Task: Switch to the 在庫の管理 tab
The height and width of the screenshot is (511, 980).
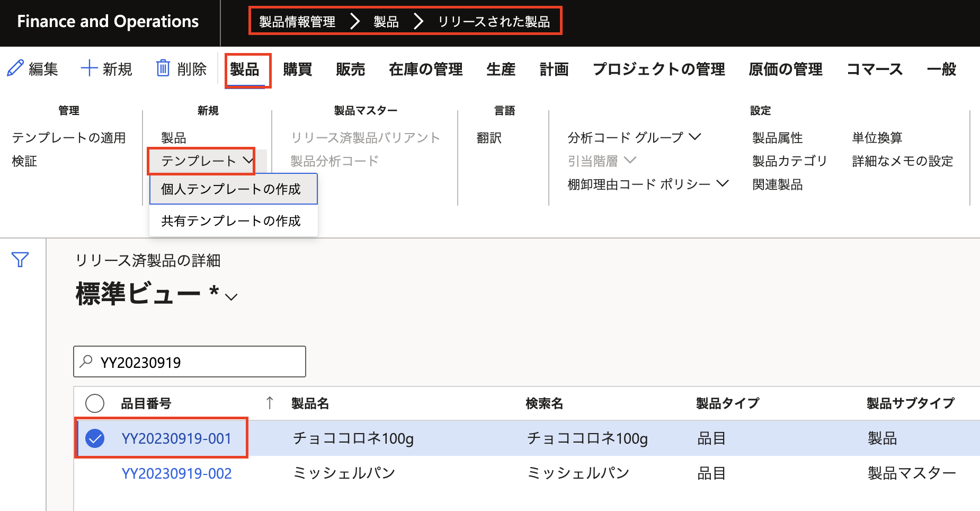Action: pyautogui.click(x=425, y=69)
